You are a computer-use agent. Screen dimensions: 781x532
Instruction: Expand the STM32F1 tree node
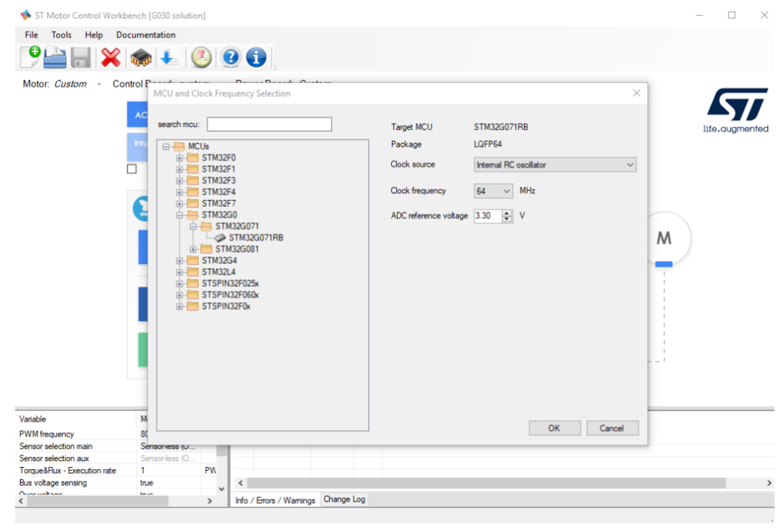(x=179, y=169)
